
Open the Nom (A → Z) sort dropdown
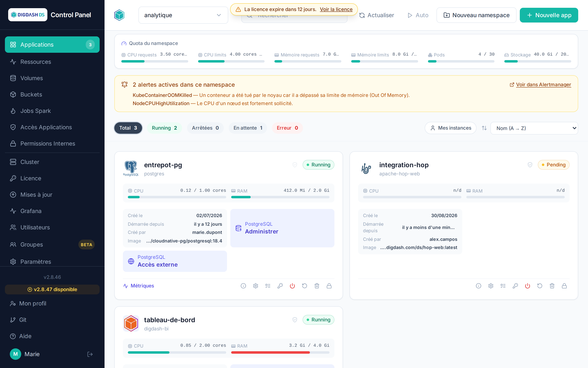pyautogui.click(x=534, y=128)
